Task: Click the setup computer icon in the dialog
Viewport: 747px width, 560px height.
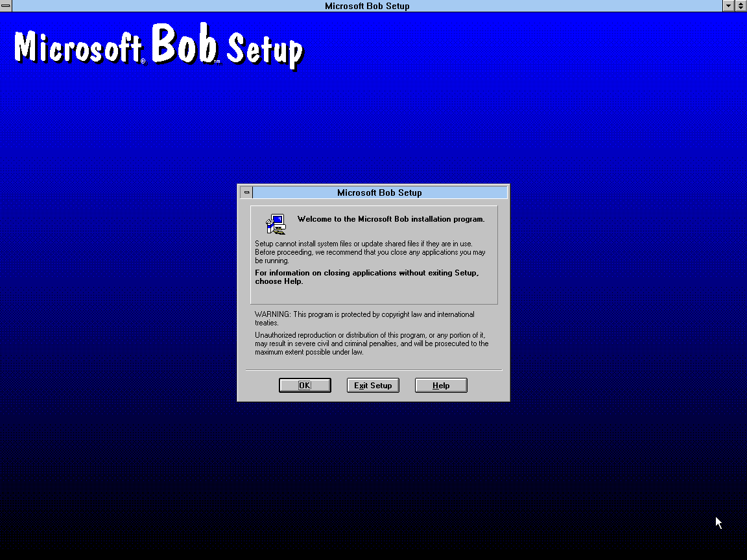Action: pyautogui.click(x=276, y=224)
